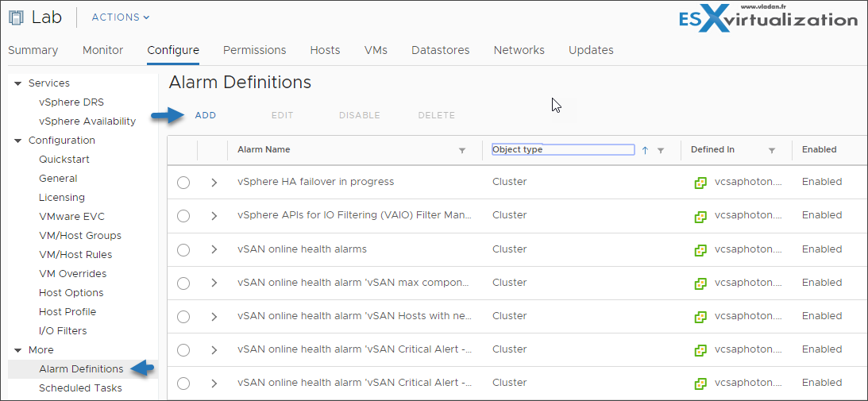Viewport: 868px width, 401px height.
Task: Click the DISABLE alarm button
Action: (x=359, y=115)
